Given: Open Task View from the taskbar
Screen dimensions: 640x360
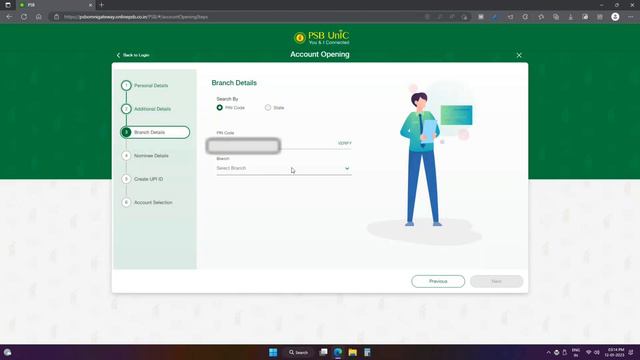Looking at the screenshot, I should click(323, 352).
